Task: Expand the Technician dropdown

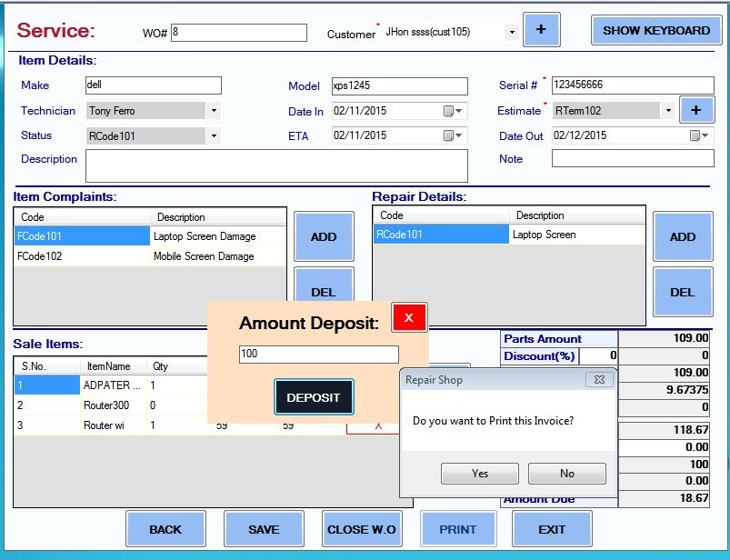Action: (214, 111)
